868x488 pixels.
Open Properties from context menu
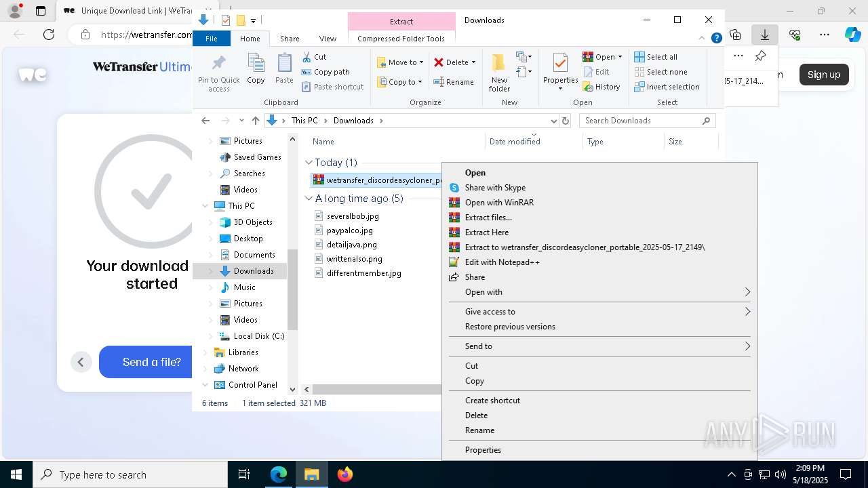(x=599, y=450)
